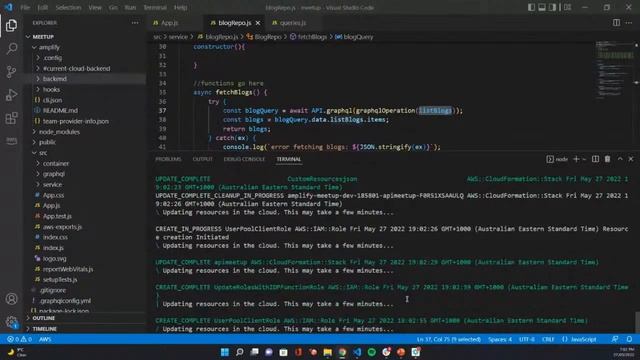Open the Source Control view icon

11,72
